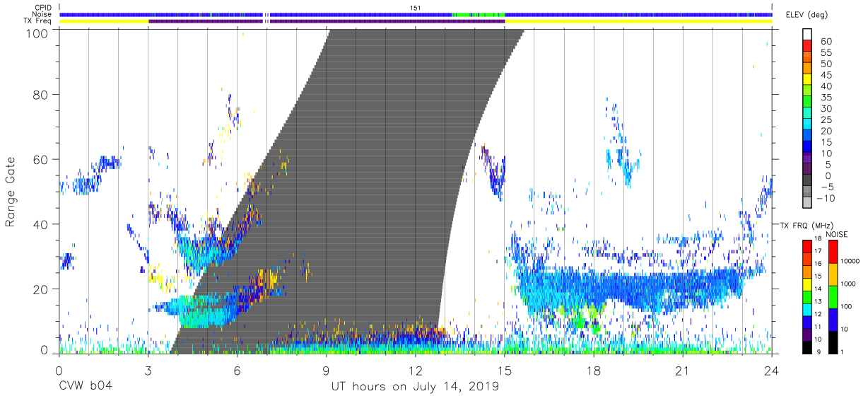Image resolution: width=868 pixels, height=401 pixels.
Task: Click the NOISE legend title
Action: 837,234
